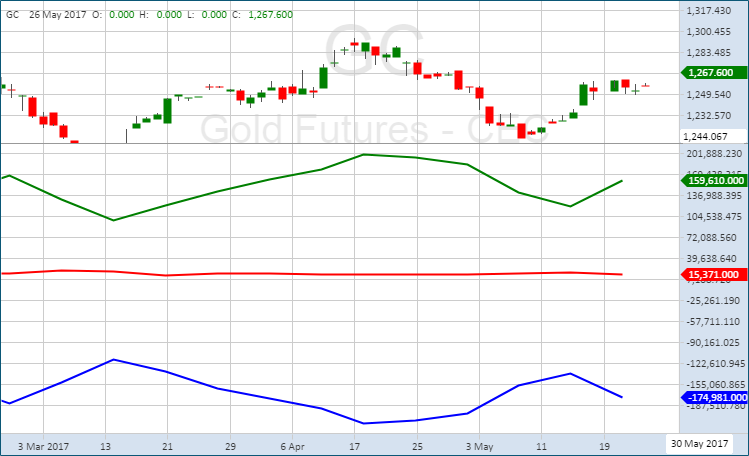Click the 6 Apr date on time axis
This screenshot has width=749, height=456.
click(x=292, y=446)
